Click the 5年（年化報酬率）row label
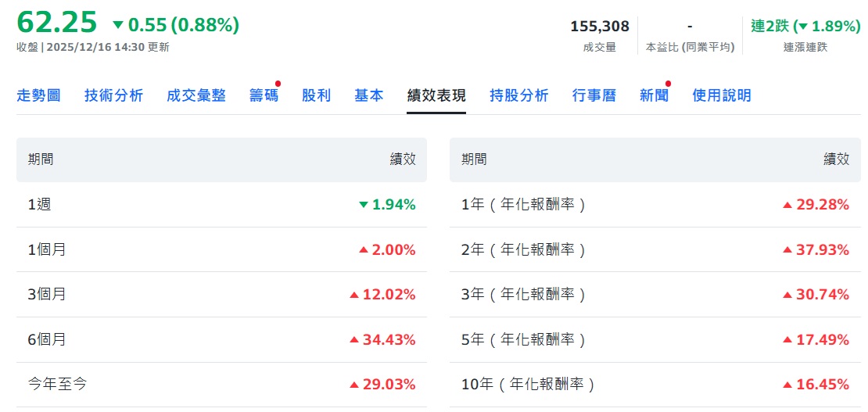 pyautogui.click(x=524, y=339)
